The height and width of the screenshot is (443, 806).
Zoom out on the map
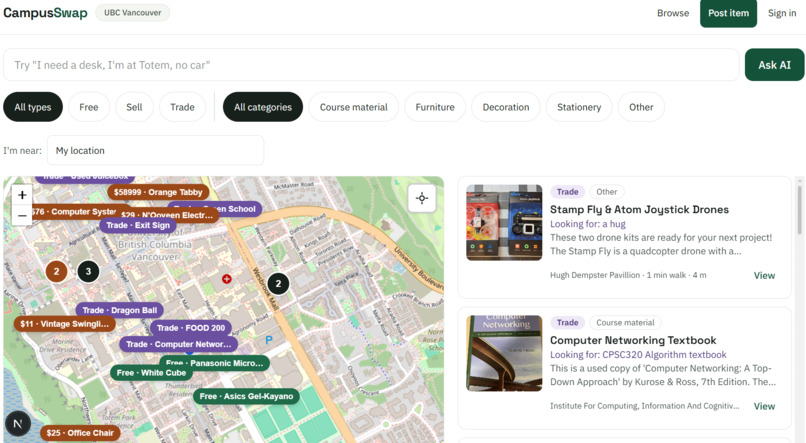22,215
